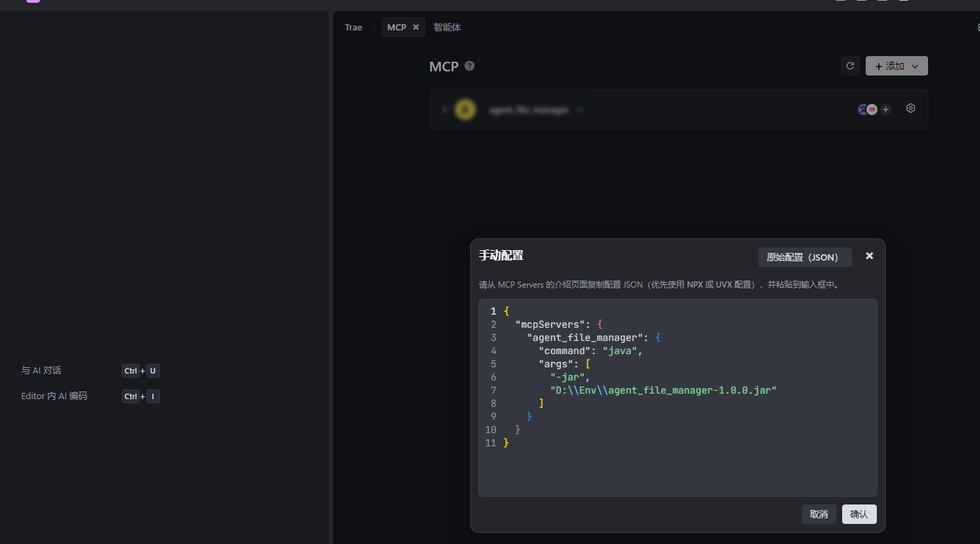Click the agent avatars on the server row
Image resolution: width=980 pixels, height=544 pixels.
point(867,109)
